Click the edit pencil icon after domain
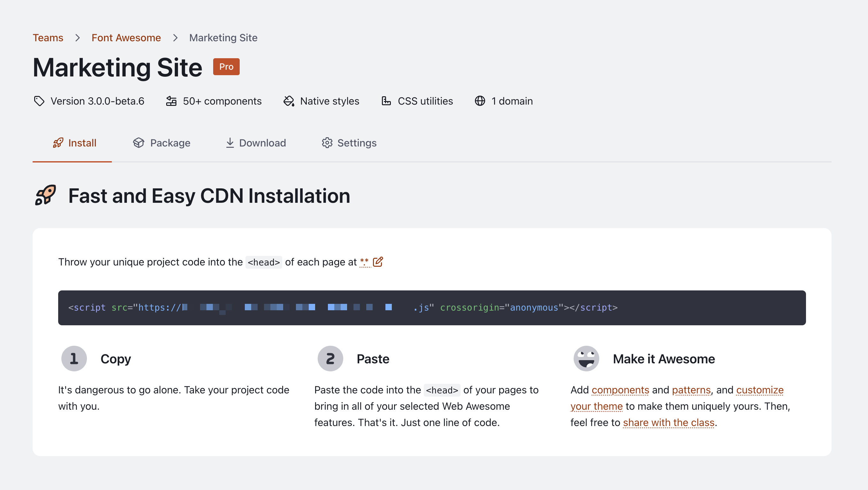868x490 pixels. pyautogui.click(x=378, y=262)
